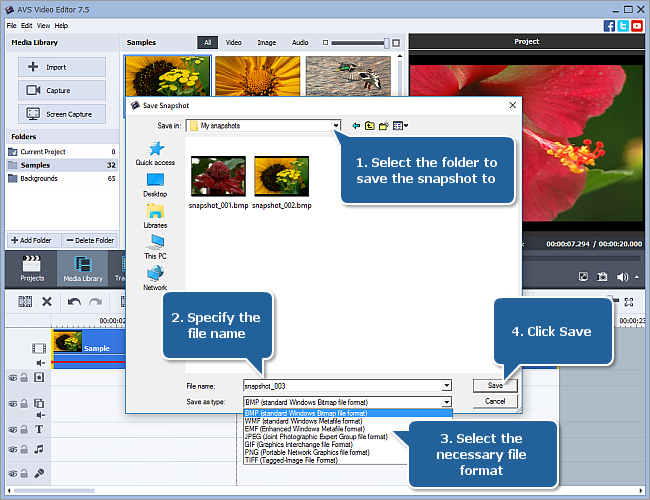Toggle full screen preview icon
The height and width of the screenshot is (500, 650).
583,277
